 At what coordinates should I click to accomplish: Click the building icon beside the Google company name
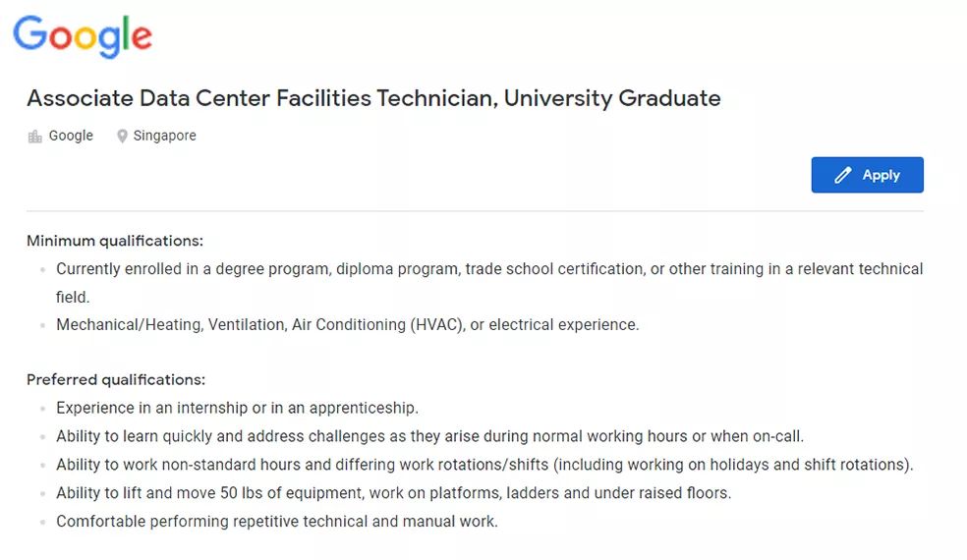35,137
